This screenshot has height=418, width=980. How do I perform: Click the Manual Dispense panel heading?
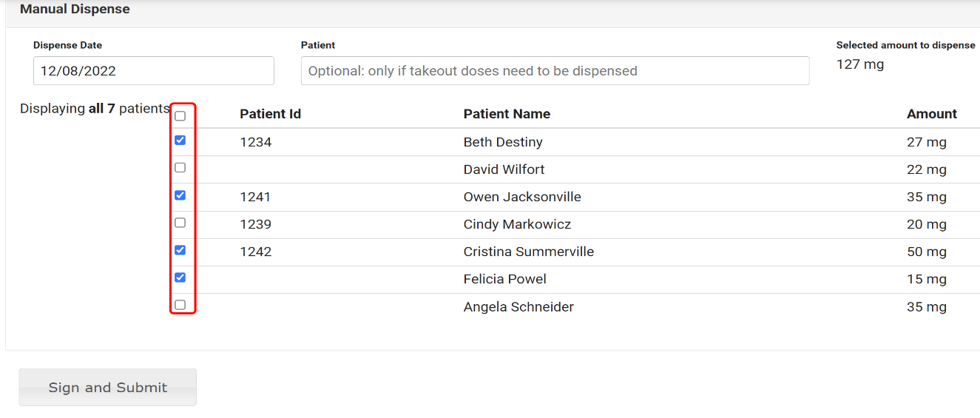(75, 10)
